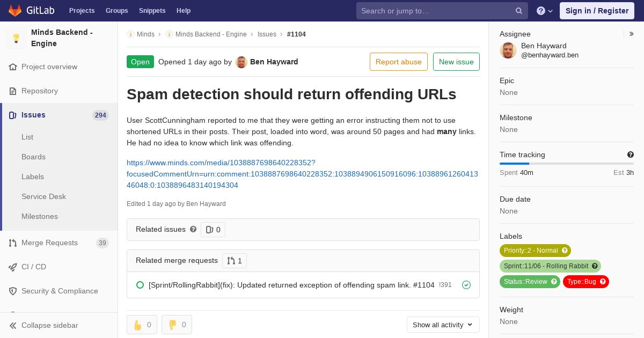Click the Collapse sidebar double-chevron icon
Image resolution: width=644 pixels, height=338 pixels.
[x=13, y=326]
